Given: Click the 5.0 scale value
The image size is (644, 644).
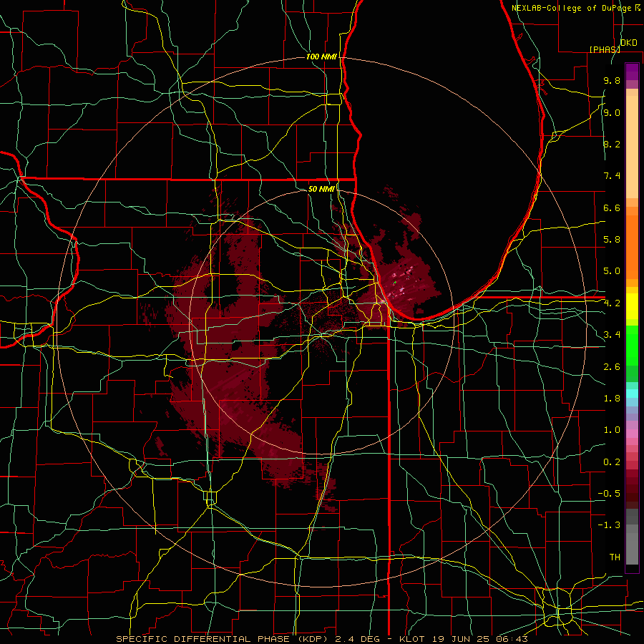Looking at the screenshot, I should pos(612,271).
